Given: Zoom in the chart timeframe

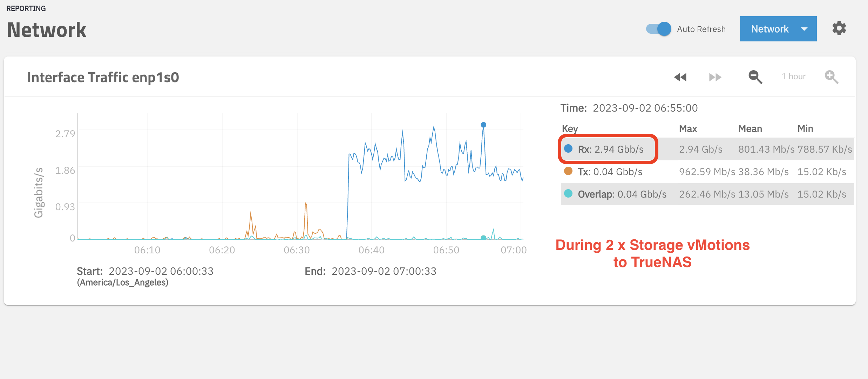Looking at the screenshot, I should [831, 77].
